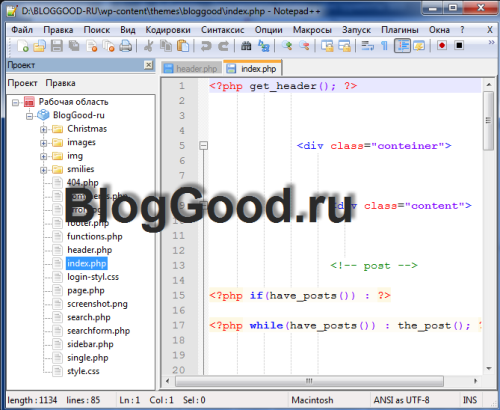Select functions.php in project tree
Screen dimensions: 500x410
[x=95, y=236]
